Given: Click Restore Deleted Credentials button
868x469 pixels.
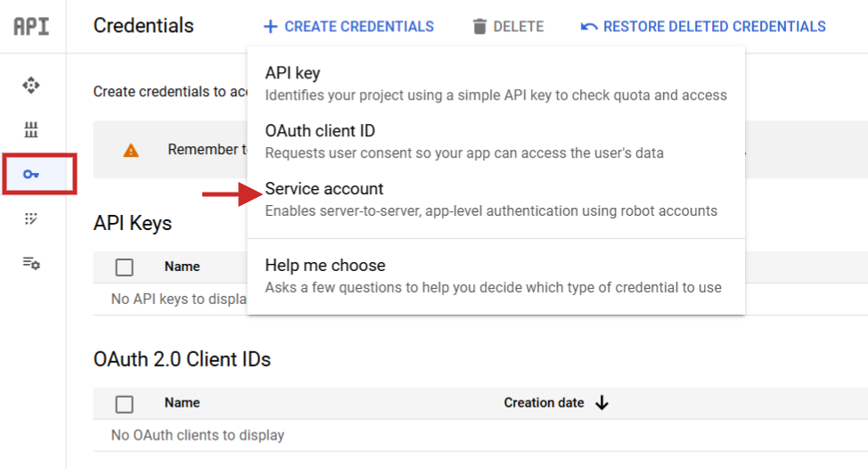Looking at the screenshot, I should 703,27.
